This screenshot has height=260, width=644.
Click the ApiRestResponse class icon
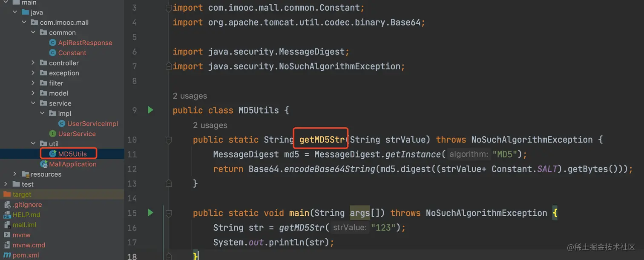[53, 43]
